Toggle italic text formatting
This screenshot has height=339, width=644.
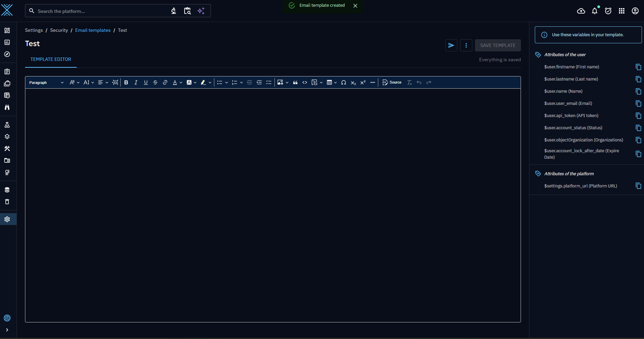point(136,83)
